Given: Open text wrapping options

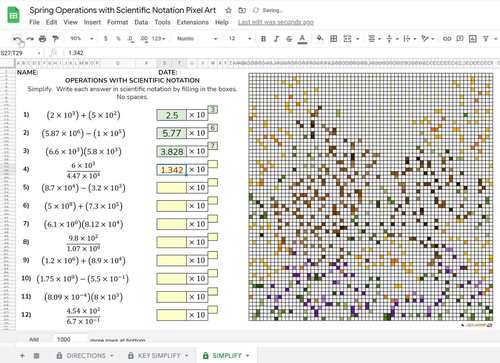Looking at the screenshot, I should point(409,39).
